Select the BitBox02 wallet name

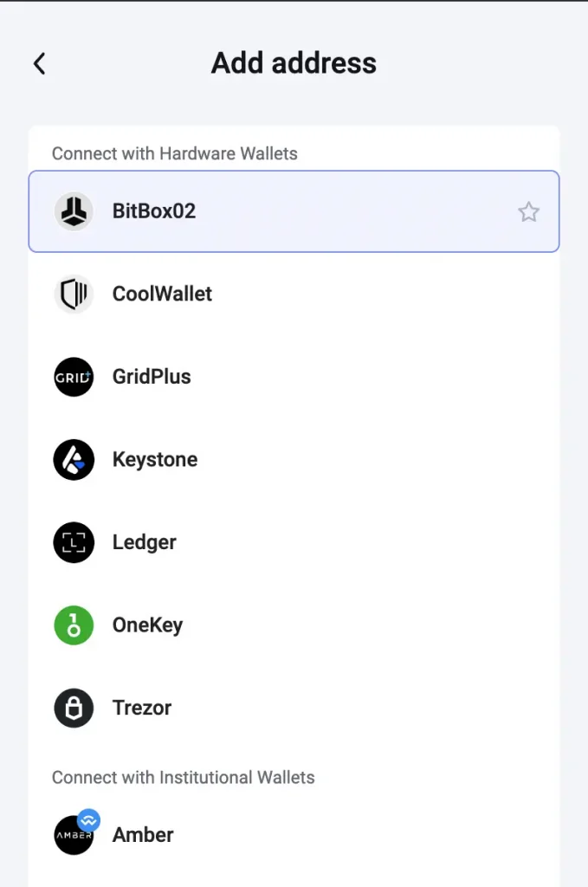(154, 211)
